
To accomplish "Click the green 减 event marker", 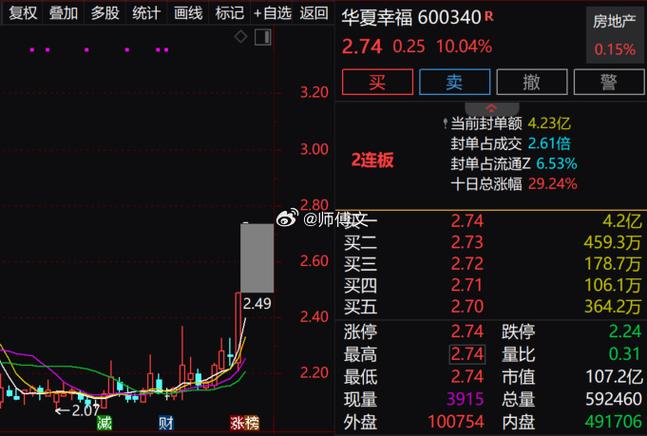I will click(104, 424).
